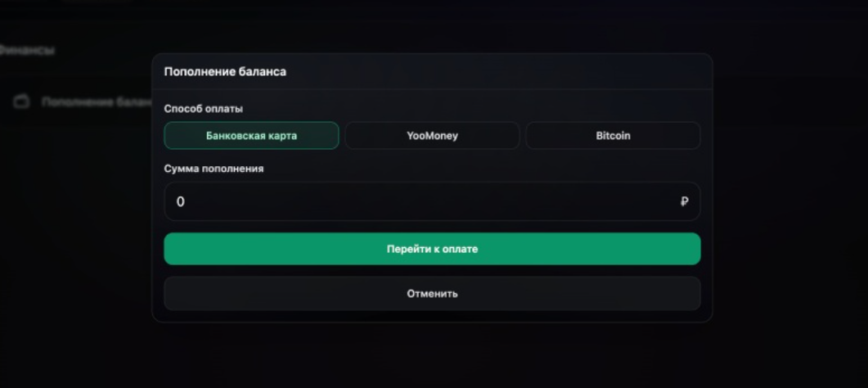Click the 0 value in the amount input
The height and width of the screenshot is (388, 868).
click(181, 201)
